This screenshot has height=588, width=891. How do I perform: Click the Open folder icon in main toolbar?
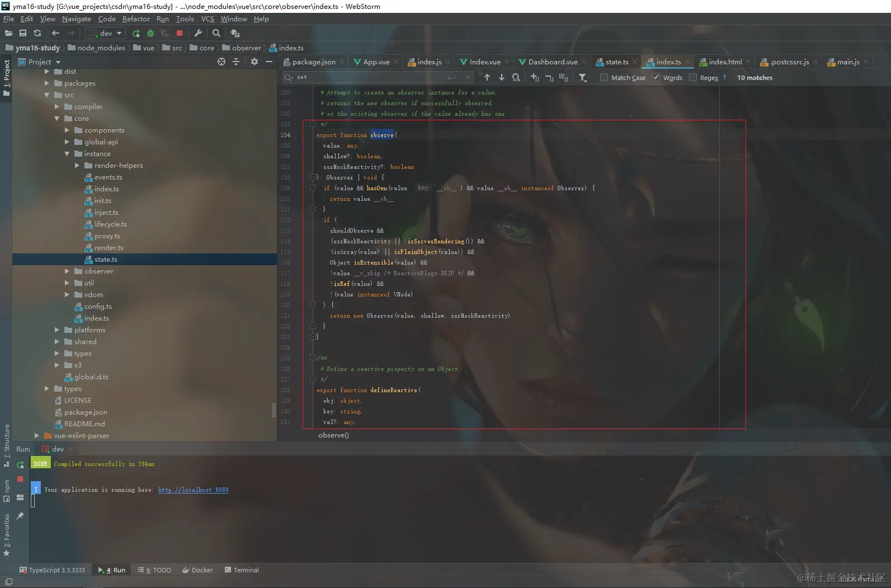8,33
